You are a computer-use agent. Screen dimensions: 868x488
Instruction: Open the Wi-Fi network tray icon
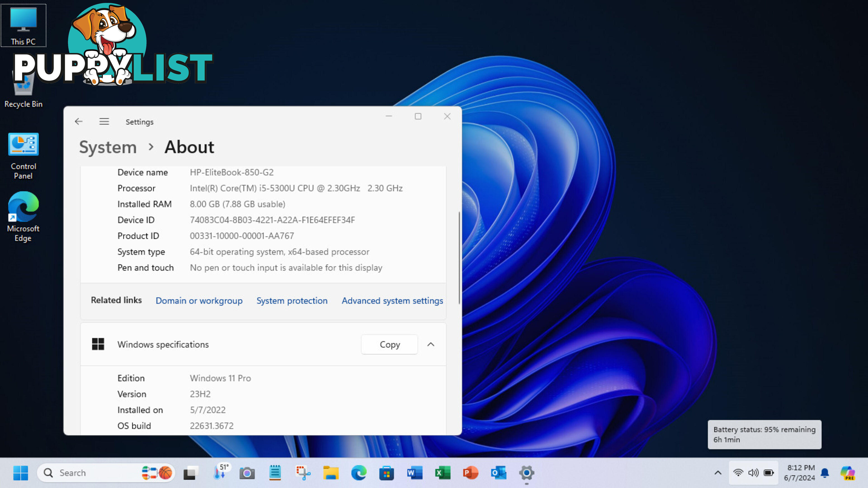click(738, 472)
